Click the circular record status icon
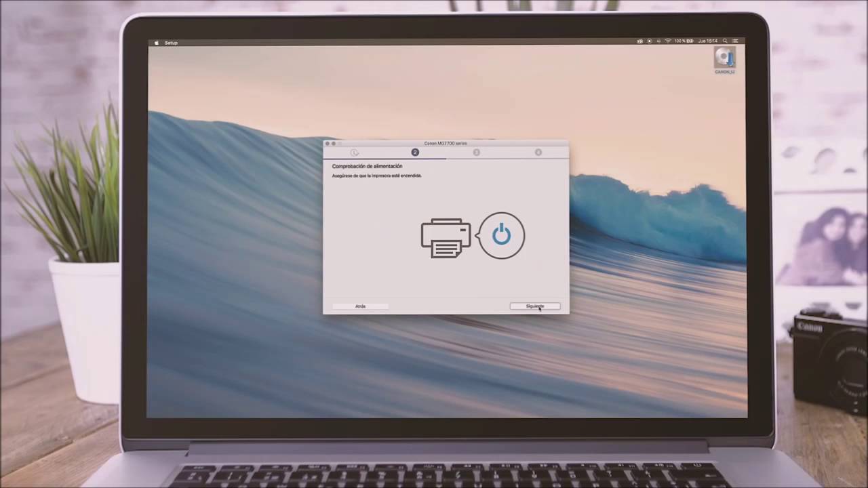868x488 pixels. pyautogui.click(x=650, y=41)
